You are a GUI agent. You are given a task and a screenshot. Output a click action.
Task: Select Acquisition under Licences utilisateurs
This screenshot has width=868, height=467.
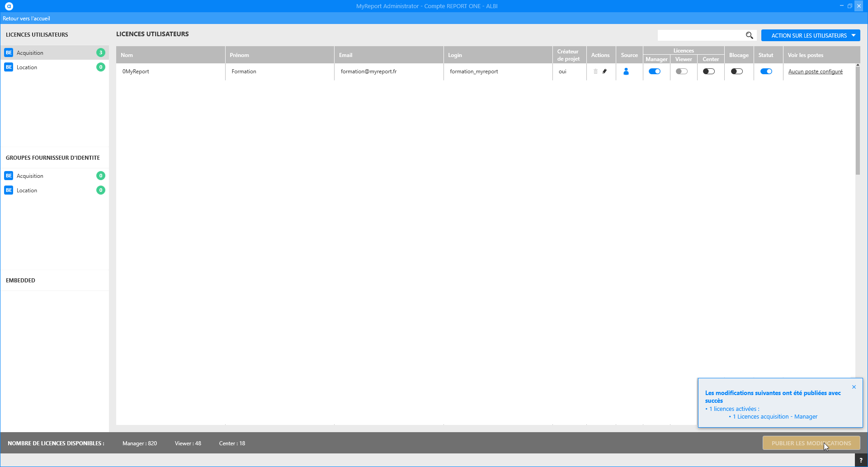pos(30,53)
